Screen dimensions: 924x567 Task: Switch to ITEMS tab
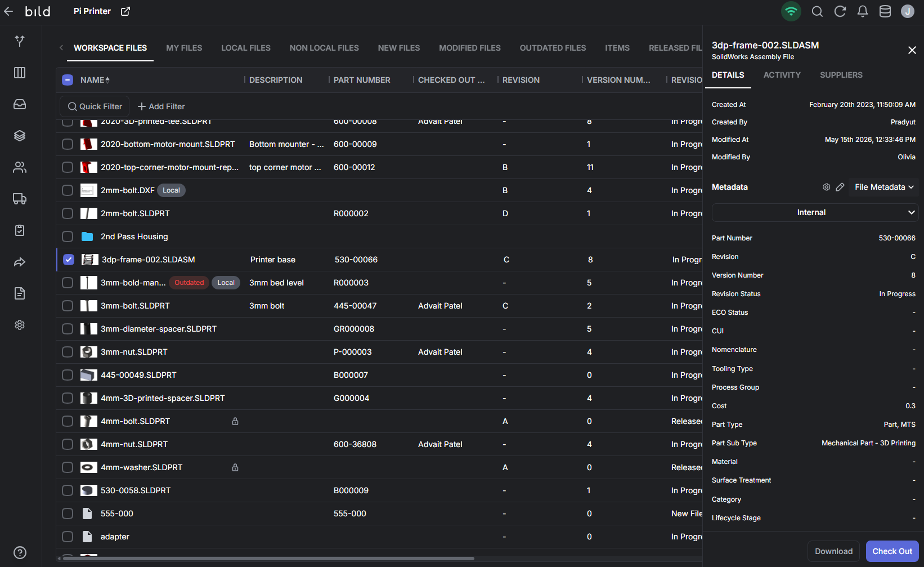click(x=617, y=48)
